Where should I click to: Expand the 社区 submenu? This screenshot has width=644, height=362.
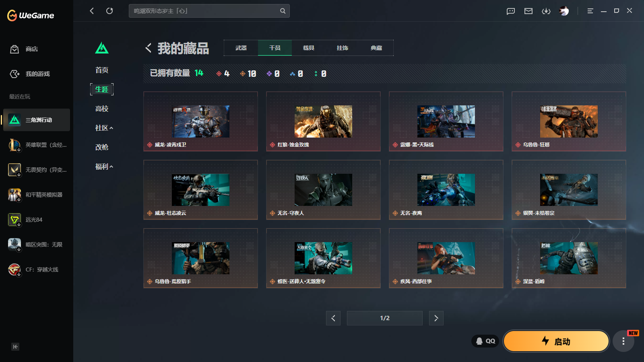tap(104, 128)
